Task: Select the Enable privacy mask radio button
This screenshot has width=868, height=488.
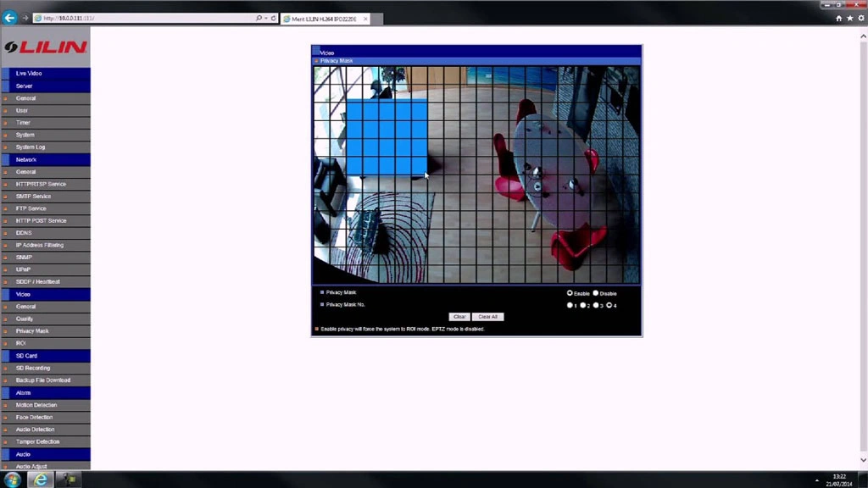Action: click(x=570, y=293)
